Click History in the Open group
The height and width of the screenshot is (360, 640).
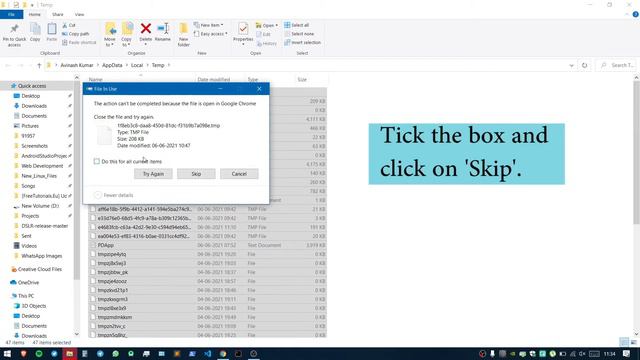(267, 43)
